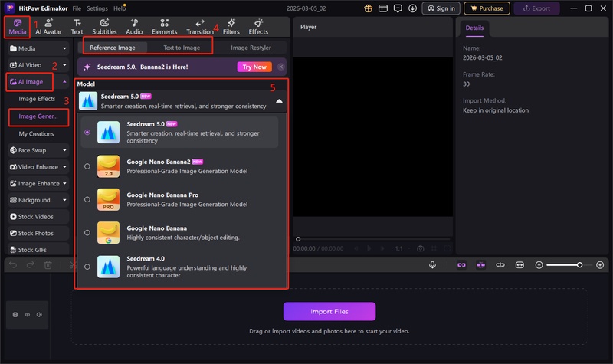Click the Import Files button
This screenshot has width=613, height=364.
pos(329,311)
